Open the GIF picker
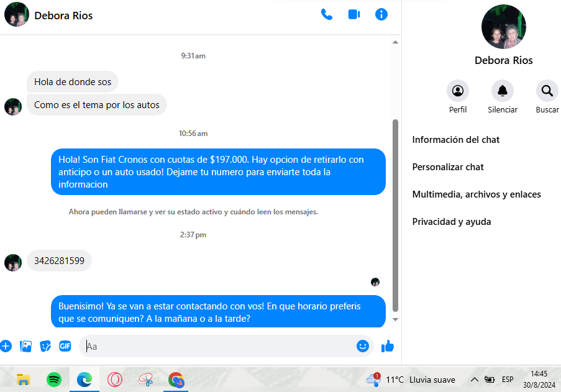Screen dimensions: 561x392 pyautogui.click(x=65, y=346)
